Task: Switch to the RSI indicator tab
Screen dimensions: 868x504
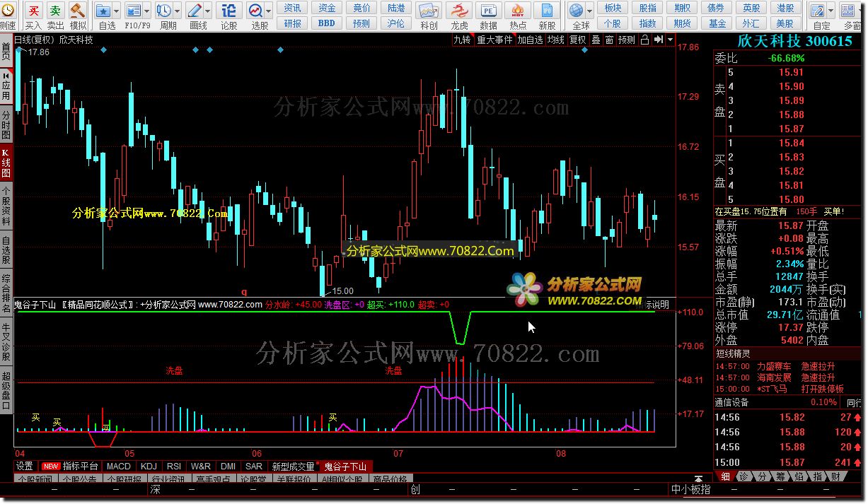Action: tap(173, 467)
